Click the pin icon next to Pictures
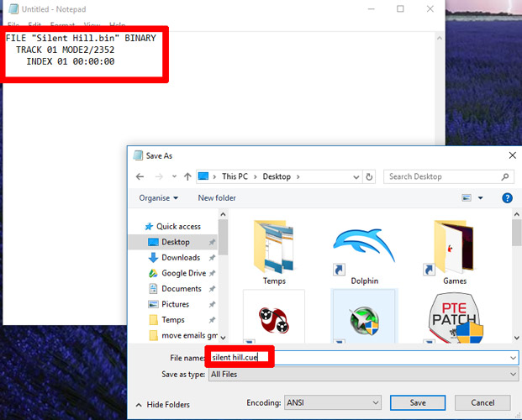 click(212, 304)
